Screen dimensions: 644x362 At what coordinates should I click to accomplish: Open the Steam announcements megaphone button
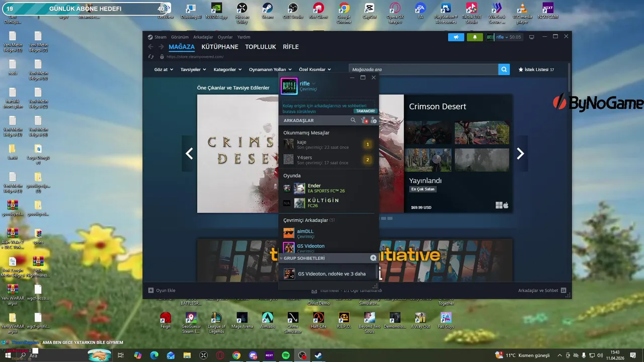pos(456,37)
